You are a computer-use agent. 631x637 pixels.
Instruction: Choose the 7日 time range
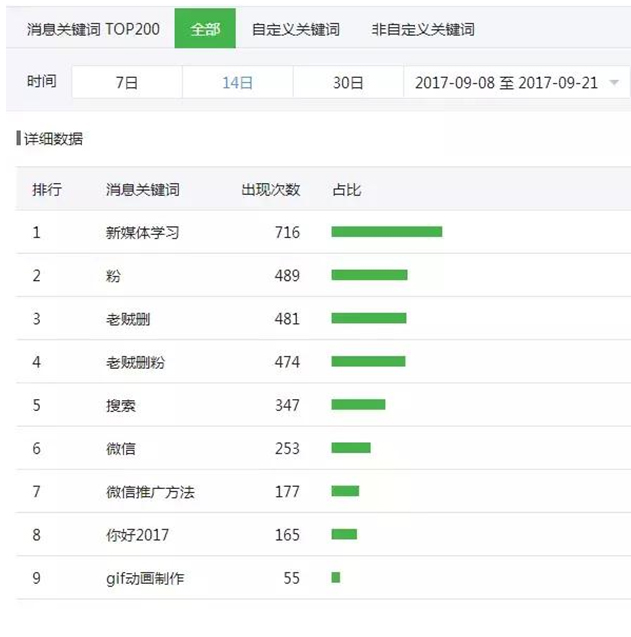127,83
